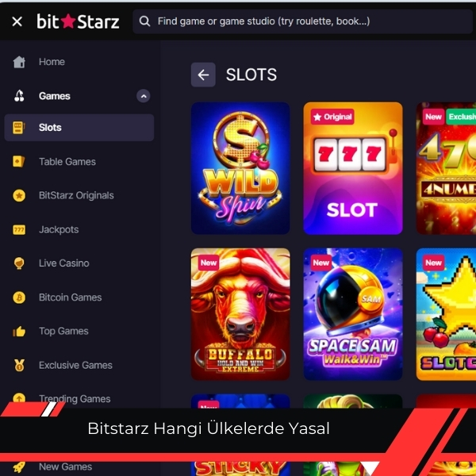This screenshot has height=476, width=476.
Task: Click the Live Casino icon
Action: 19,263
